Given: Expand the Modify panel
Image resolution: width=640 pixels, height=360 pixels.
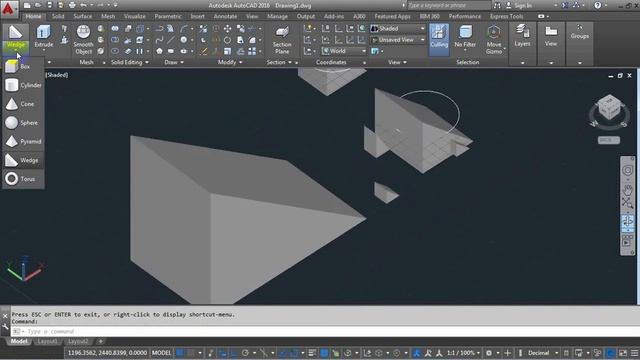Looking at the screenshot, I should (230, 62).
